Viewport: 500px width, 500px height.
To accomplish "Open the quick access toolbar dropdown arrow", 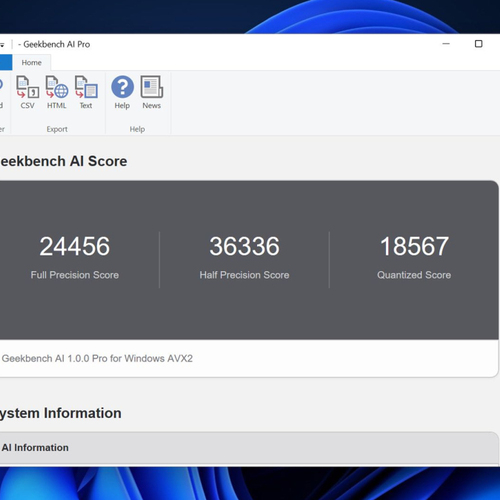I will 2,45.
